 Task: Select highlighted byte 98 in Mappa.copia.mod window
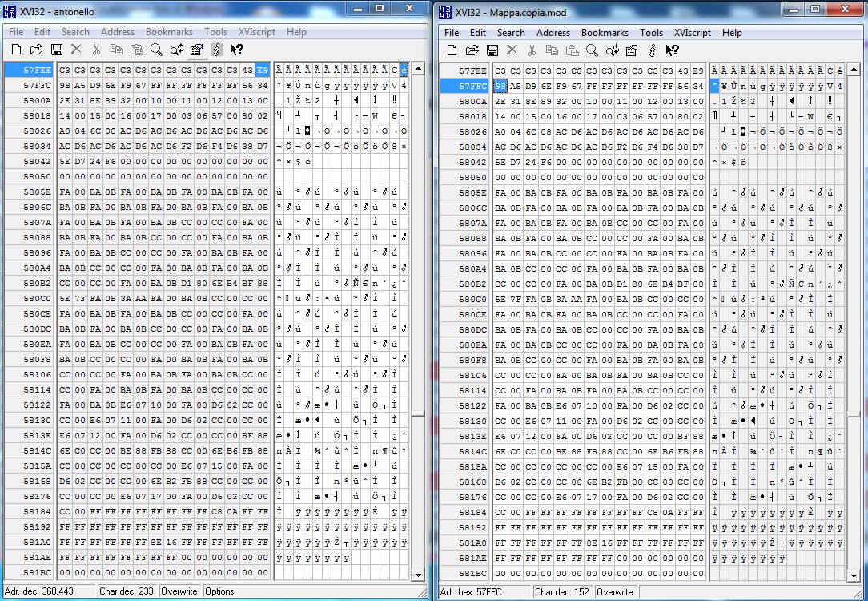coord(500,86)
